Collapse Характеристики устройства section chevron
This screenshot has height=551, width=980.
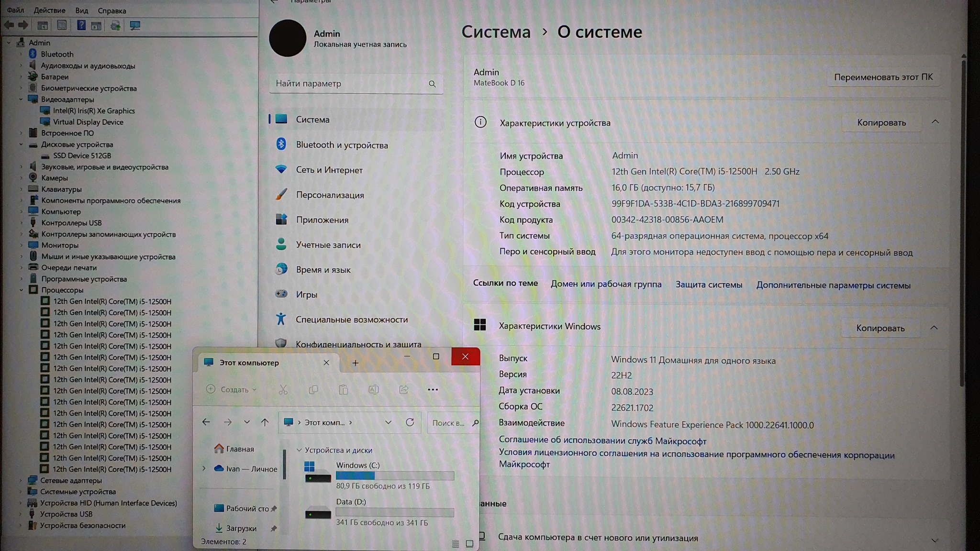(935, 122)
